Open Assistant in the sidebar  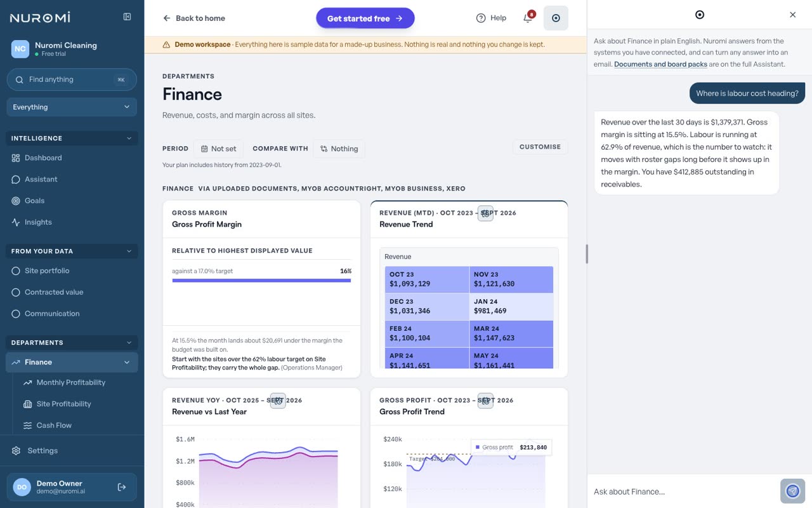pos(72,179)
